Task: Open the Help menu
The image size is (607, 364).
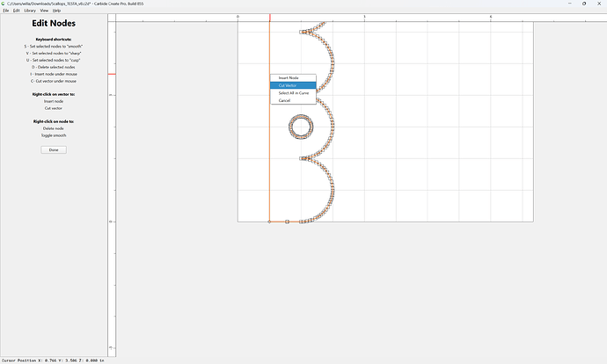Action: coord(56,11)
